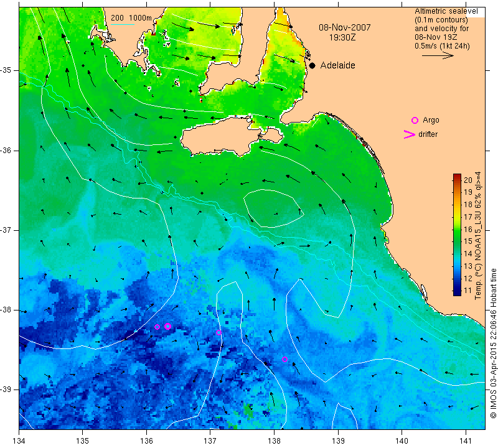Click the green 16°C band of the colorbar
The width and height of the screenshot is (498, 448).
tap(457, 230)
